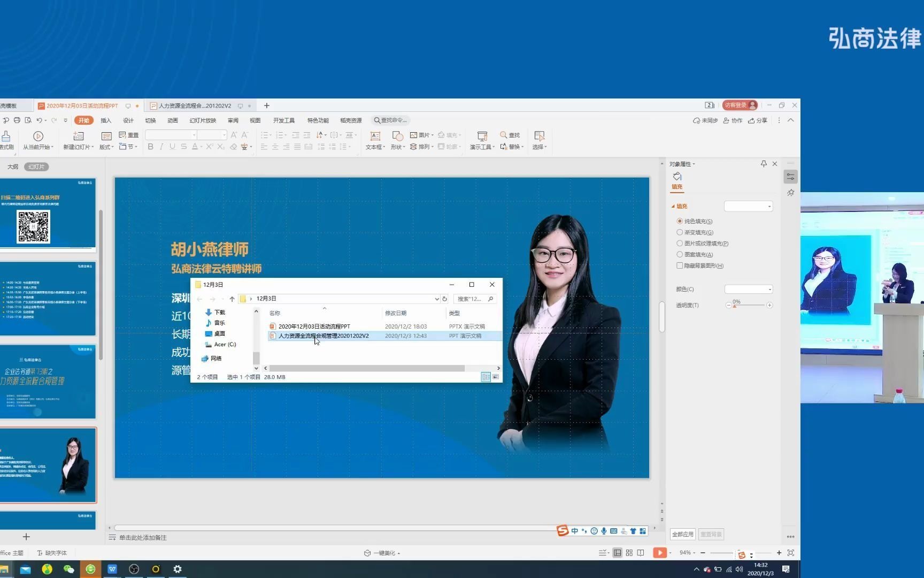Open fill preset dropdown in properties pane
The width and height of the screenshot is (924, 578).
[x=748, y=206]
